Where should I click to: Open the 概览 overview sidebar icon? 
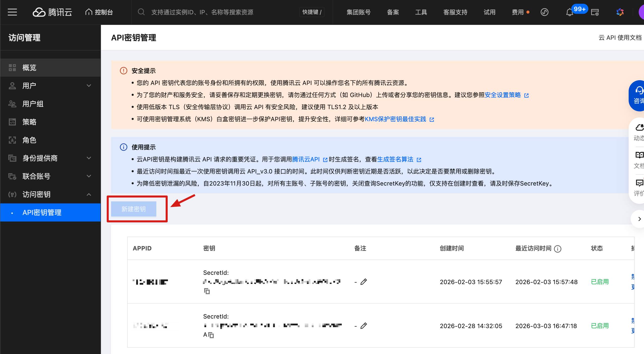pyautogui.click(x=12, y=67)
